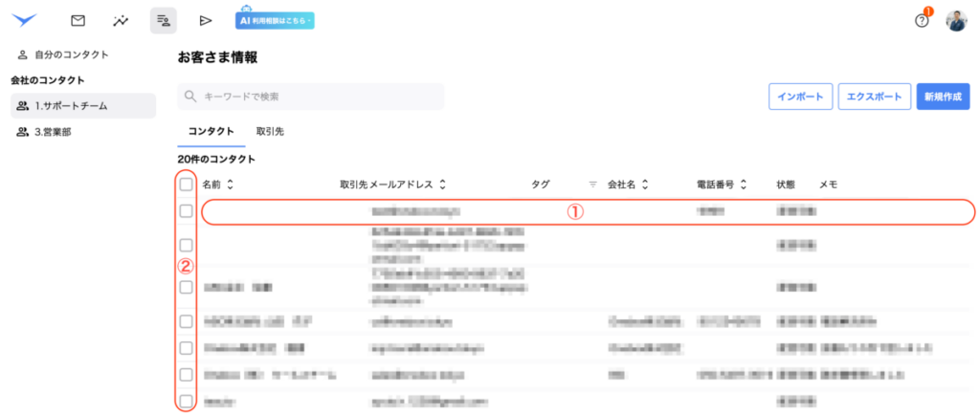Select the contacts list icon

(163, 20)
